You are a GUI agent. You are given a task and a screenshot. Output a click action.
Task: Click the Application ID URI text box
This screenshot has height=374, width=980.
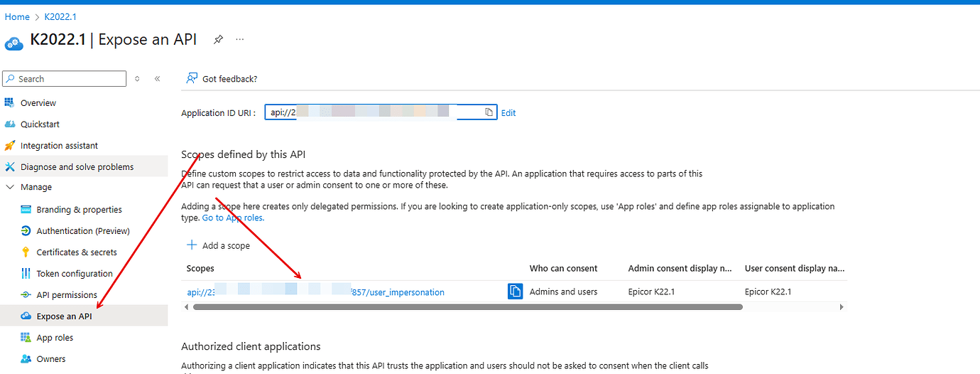tap(381, 112)
